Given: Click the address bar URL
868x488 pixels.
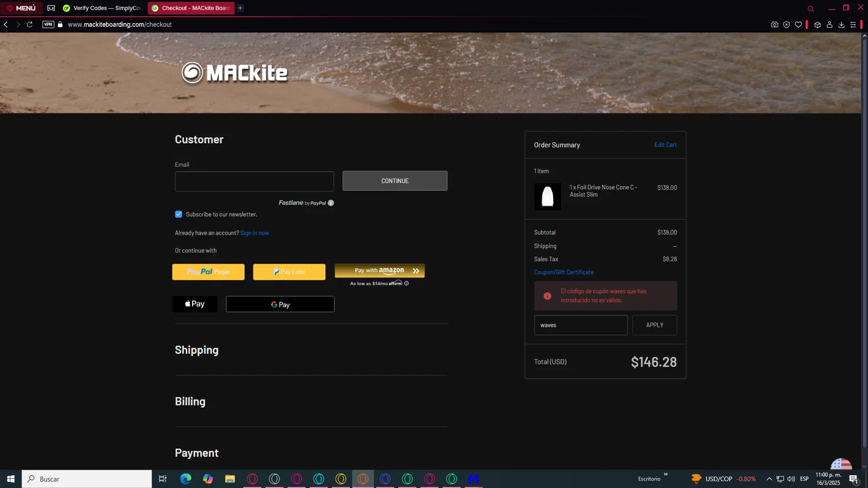Looking at the screenshot, I should point(120,24).
